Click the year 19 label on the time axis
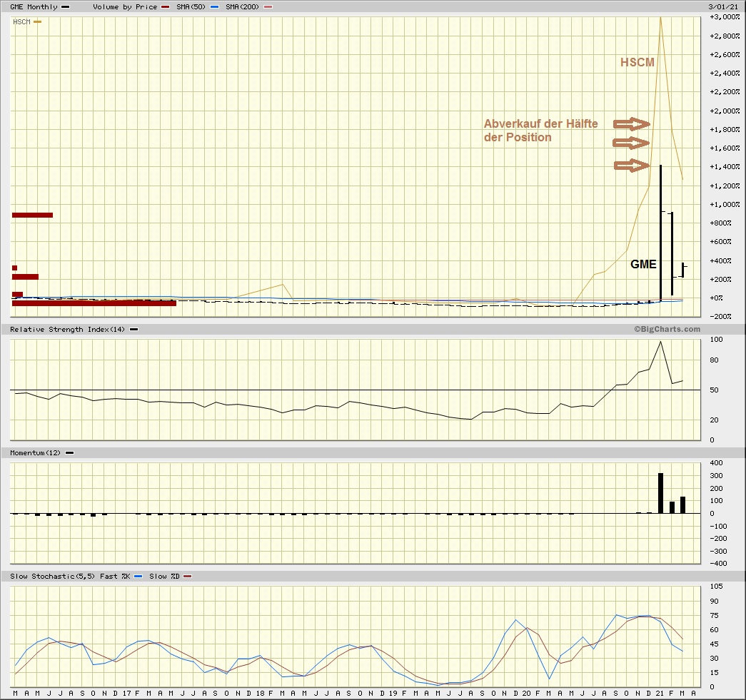Screen dimensions: 746x700 pos(393,694)
